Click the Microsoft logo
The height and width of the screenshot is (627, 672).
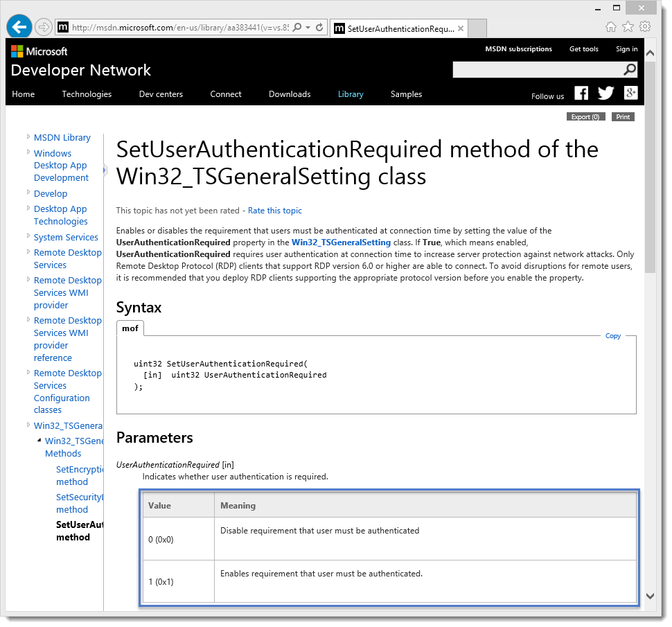pyautogui.click(x=39, y=51)
